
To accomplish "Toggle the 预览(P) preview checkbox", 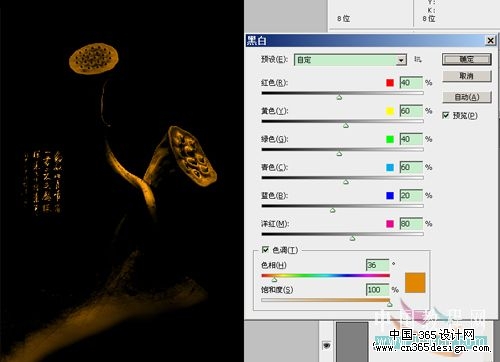I will (446, 115).
